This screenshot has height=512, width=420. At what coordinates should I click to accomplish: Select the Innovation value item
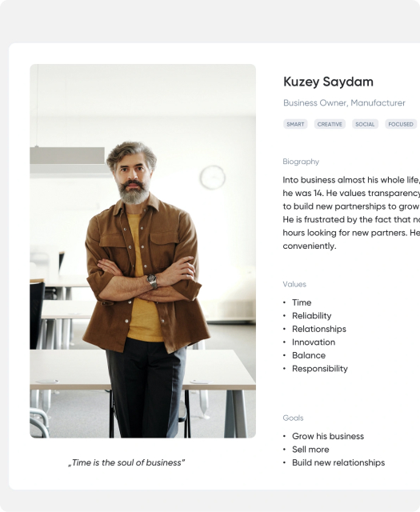click(x=314, y=342)
